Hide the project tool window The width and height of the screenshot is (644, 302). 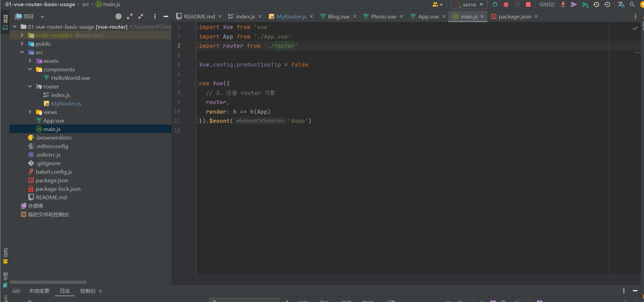[166, 16]
